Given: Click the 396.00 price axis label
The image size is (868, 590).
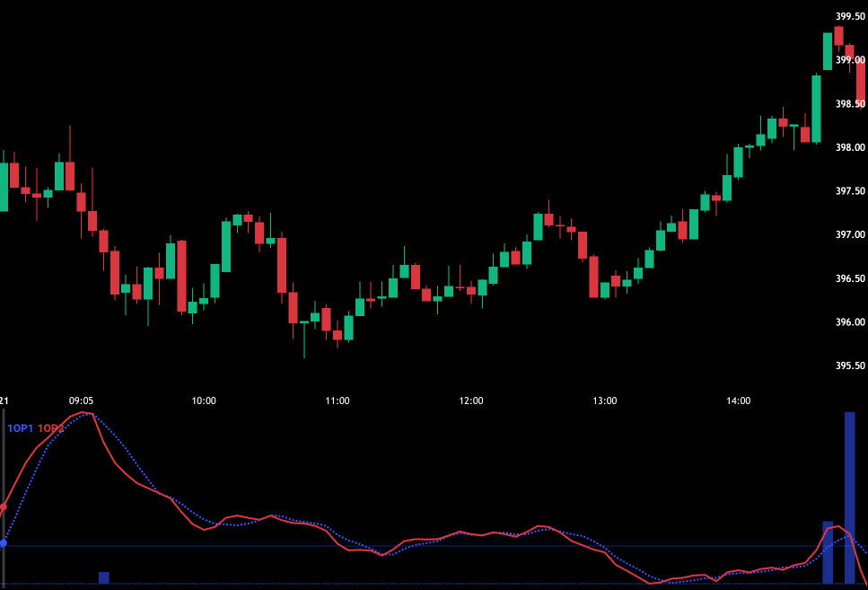Looking at the screenshot, I should (x=849, y=322).
